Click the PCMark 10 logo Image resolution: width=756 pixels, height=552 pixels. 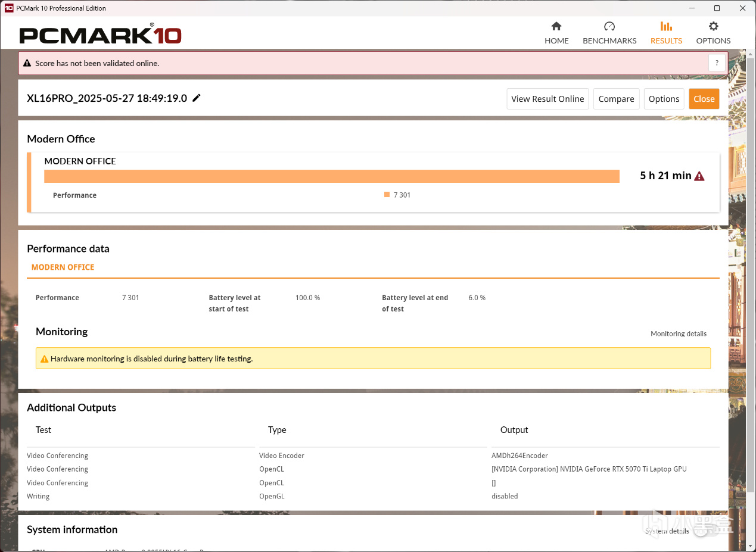pyautogui.click(x=100, y=35)
